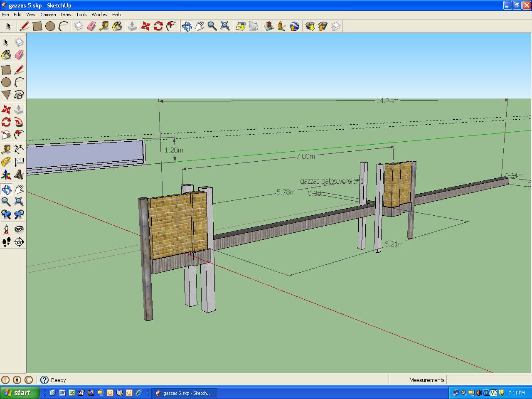Activate the Look Around tool

tap(19, 228)
